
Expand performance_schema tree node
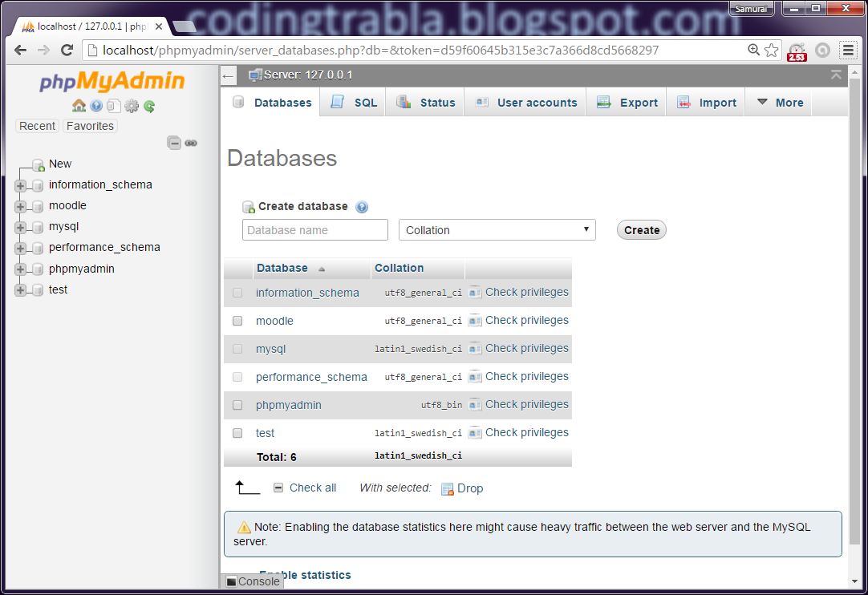point(21,249)
